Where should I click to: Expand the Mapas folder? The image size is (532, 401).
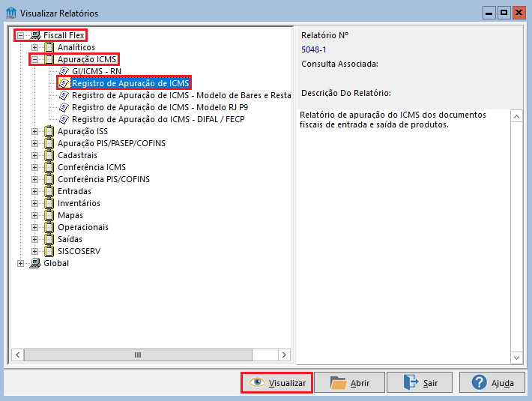[x=34, y=215]
